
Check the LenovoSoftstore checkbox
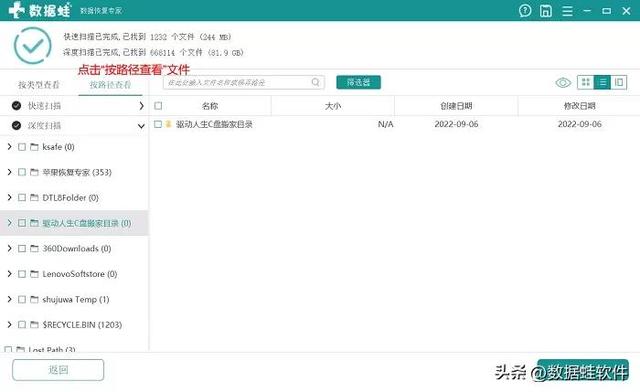tap(22, 274)
